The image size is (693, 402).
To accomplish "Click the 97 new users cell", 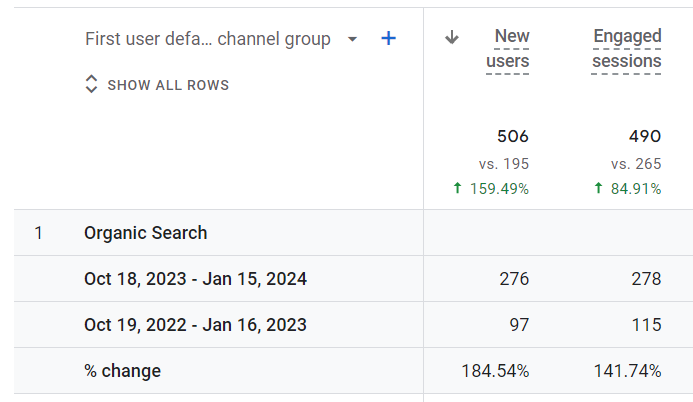I will tap(519, 325).
